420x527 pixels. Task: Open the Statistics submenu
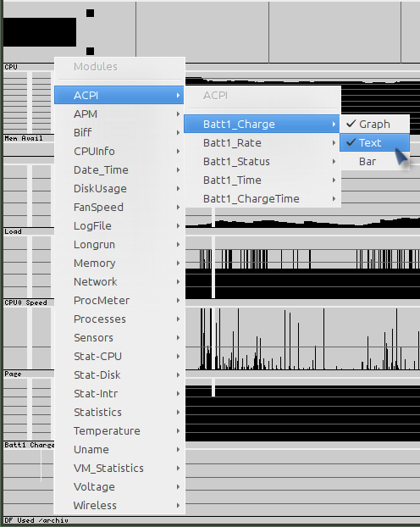pos(119,413)
